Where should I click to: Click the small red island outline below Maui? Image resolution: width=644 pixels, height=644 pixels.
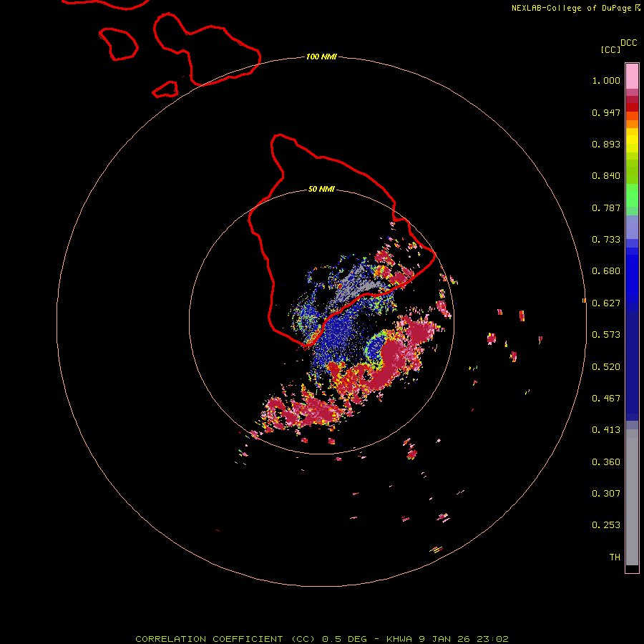[165, 89]
